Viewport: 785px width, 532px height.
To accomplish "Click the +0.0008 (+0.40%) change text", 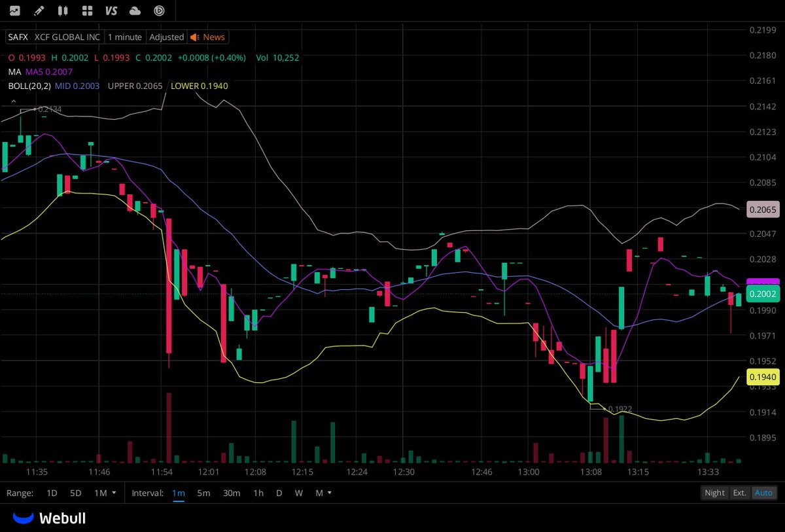I will (211, 58).
